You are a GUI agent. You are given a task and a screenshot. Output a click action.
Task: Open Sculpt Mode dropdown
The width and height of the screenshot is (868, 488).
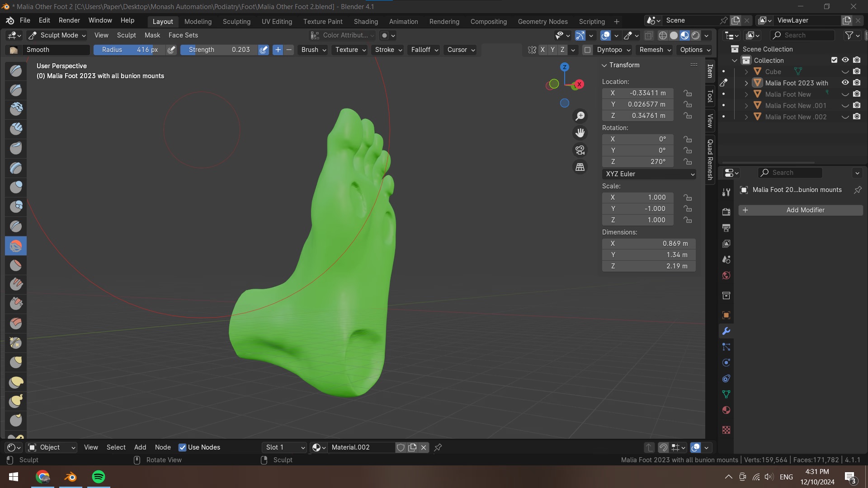pyautogui.click(x=57, y=35)
